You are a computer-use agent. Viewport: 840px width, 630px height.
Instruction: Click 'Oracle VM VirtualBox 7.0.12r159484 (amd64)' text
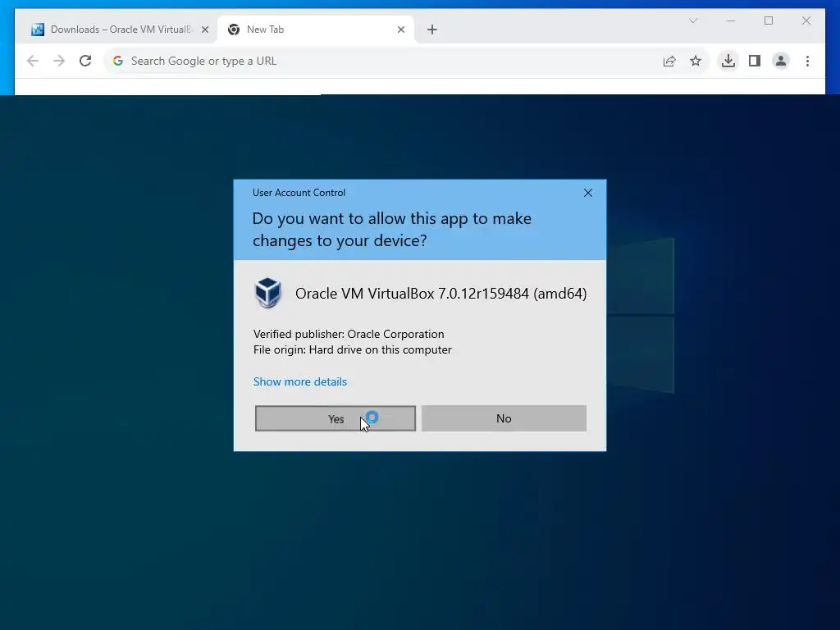441,294
